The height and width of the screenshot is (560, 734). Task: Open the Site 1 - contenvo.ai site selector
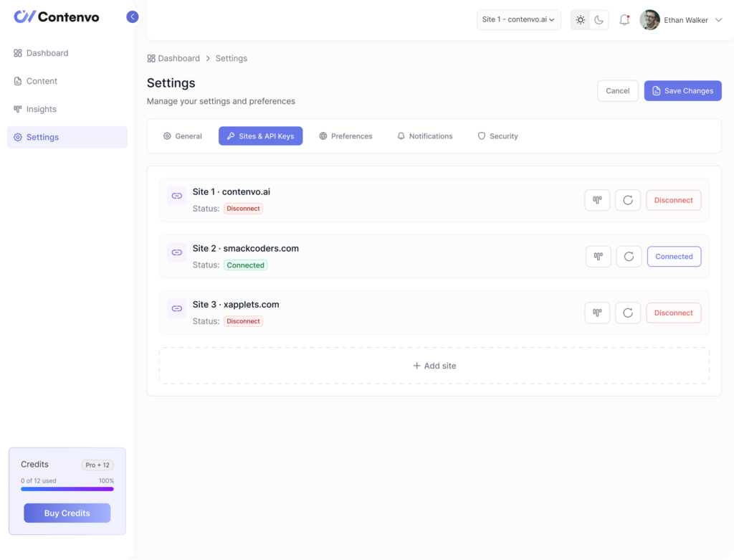tap(518, 20)
